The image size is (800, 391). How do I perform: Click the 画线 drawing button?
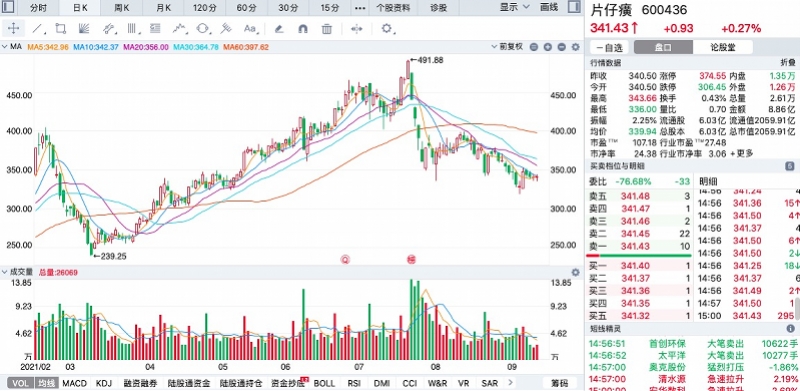point(549,7)
